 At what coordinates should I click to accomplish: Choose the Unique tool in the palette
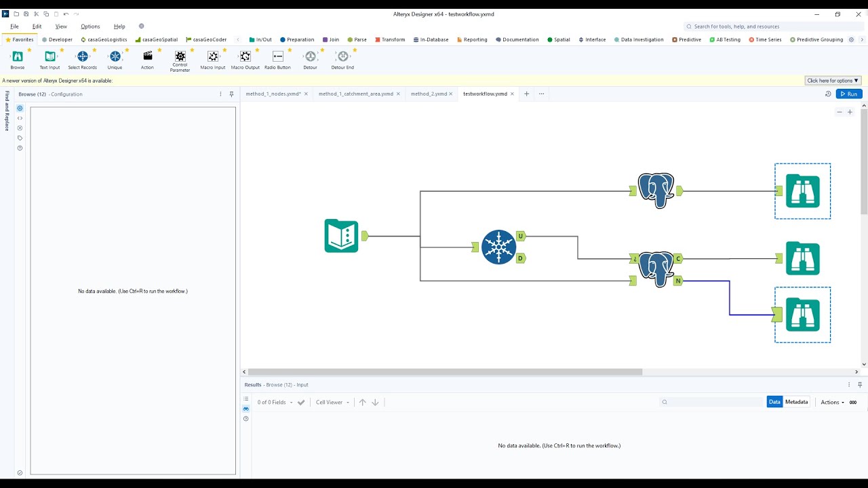[115, 57]
